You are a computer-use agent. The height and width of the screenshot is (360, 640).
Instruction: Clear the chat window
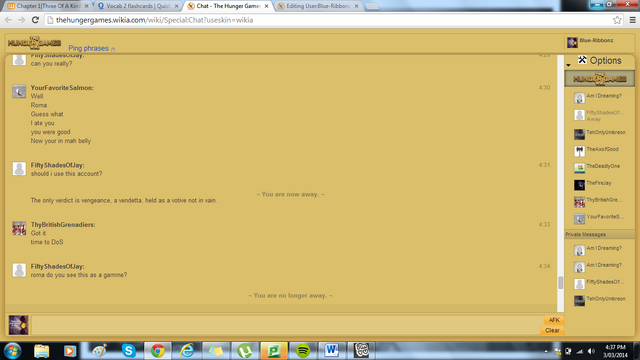click(552, 330)
